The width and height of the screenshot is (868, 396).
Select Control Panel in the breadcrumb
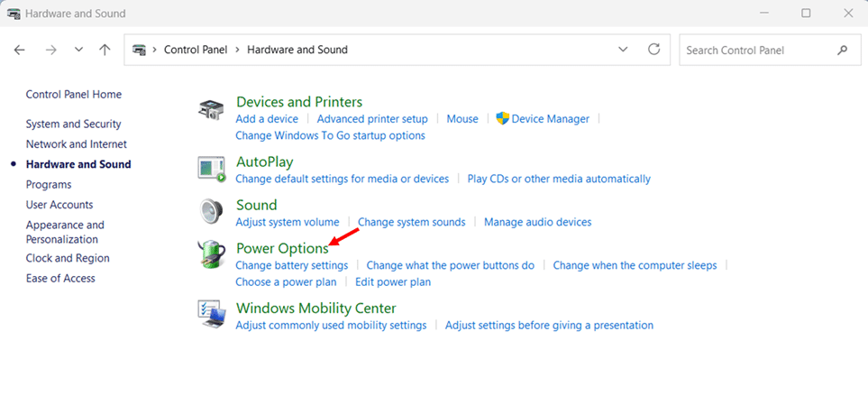(x=196, y=50)
